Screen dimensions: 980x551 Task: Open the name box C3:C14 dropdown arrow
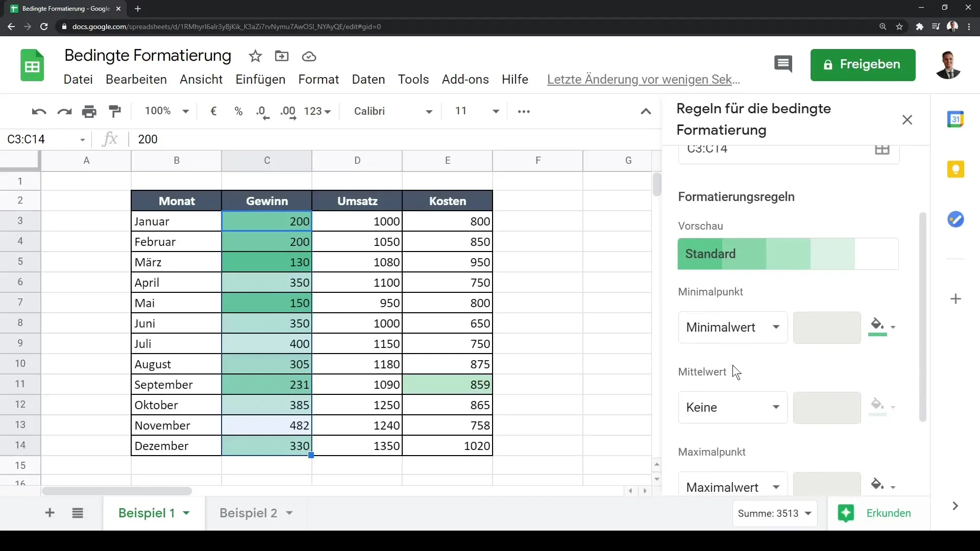82,140
